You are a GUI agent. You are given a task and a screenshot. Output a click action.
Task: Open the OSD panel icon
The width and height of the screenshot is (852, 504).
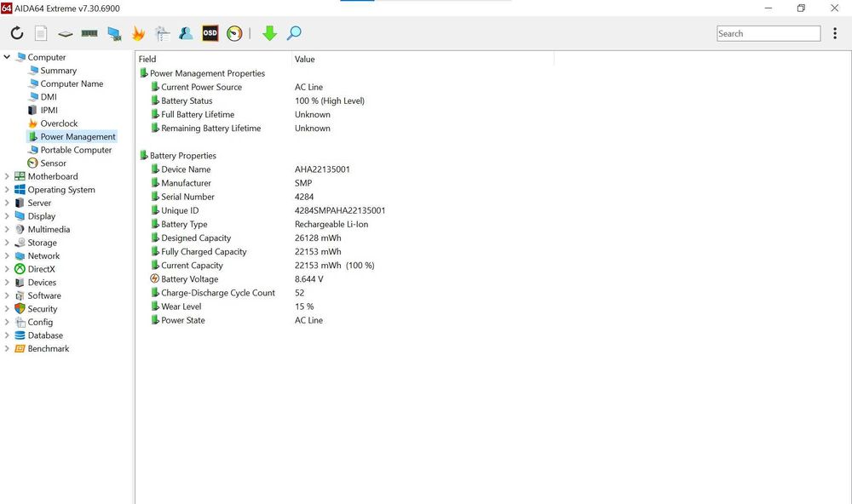pyautogui.click(x=210, y=33)
